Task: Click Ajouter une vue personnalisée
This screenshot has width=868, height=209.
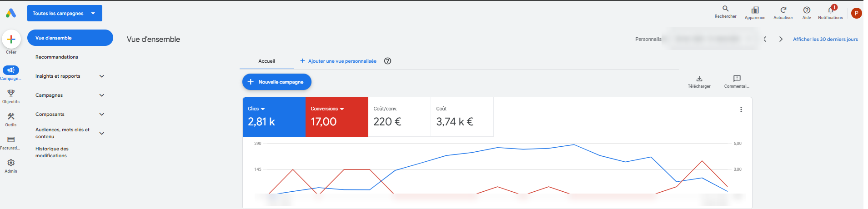Action: coord(338,61)
